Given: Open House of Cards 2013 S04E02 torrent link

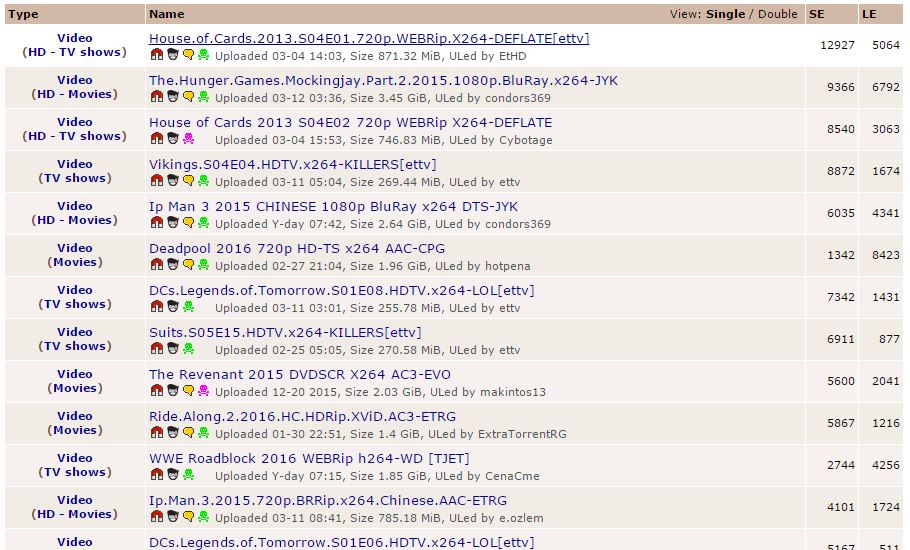Looking at the screenshot, I should click(351, 122).
